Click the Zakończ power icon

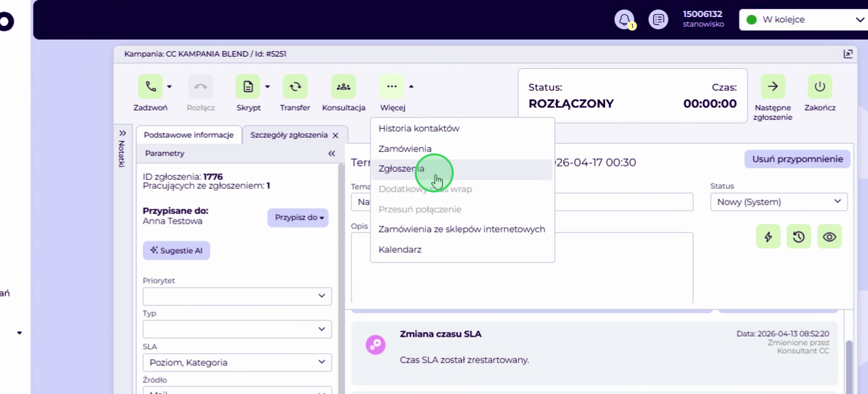point(820,87)
